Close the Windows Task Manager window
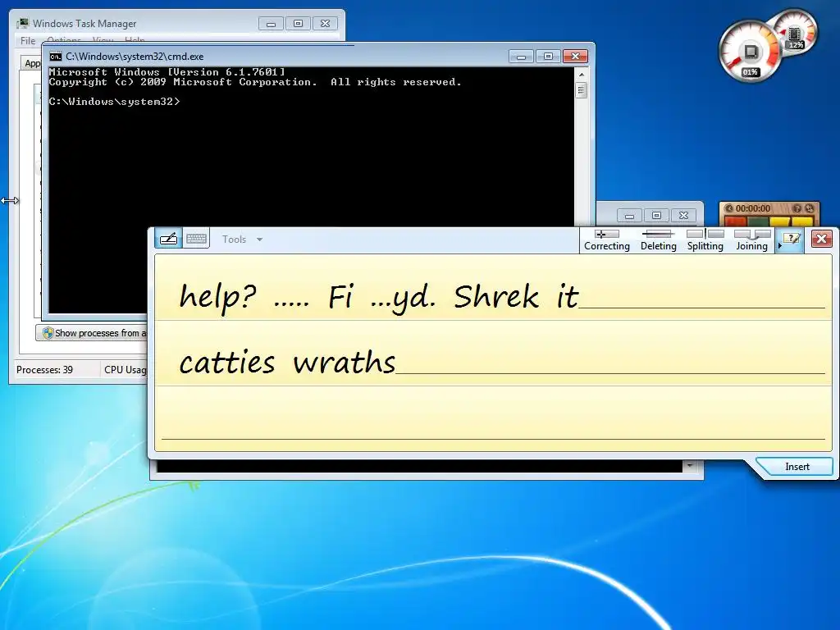This screenshot has width=840, height=630. (x=325, y=24)
